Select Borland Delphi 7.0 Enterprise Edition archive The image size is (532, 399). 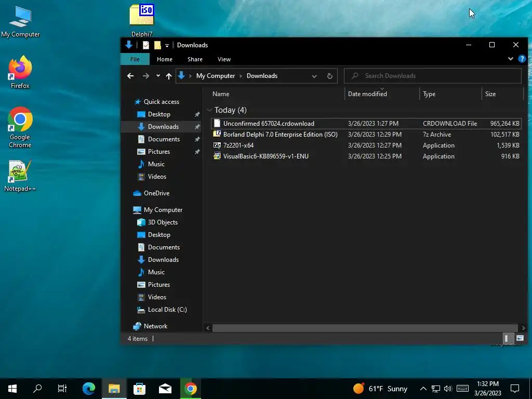tap(366, 135)
